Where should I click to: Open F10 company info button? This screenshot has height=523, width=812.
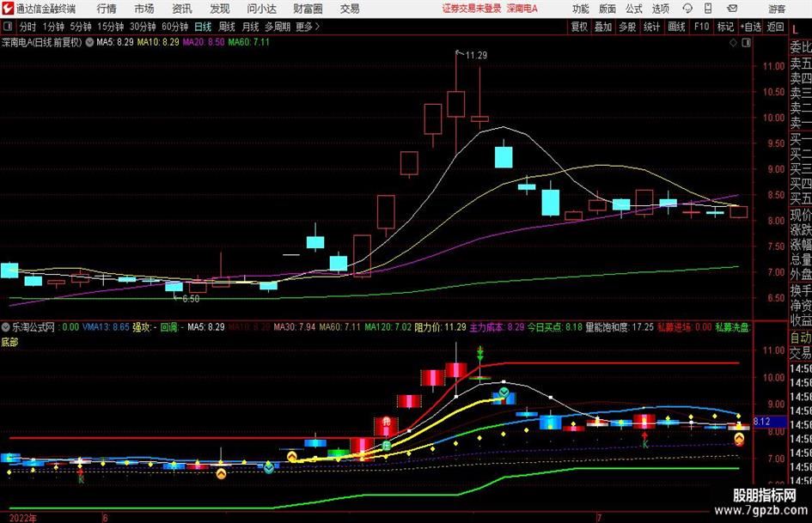701,27
